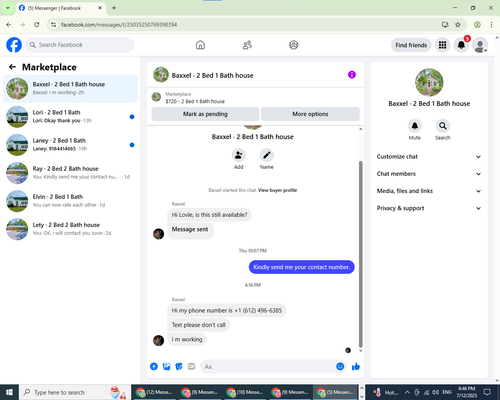Image resolution: width=500 pixels, height=400 pixels.
Task: Open the Facebook logo home link
Action: 14,45
